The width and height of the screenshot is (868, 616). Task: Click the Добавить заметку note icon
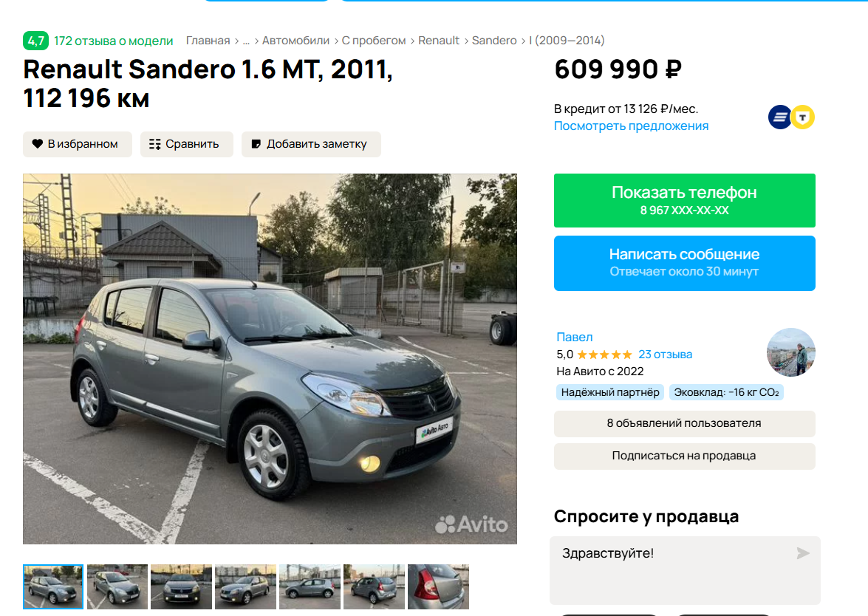256,144
